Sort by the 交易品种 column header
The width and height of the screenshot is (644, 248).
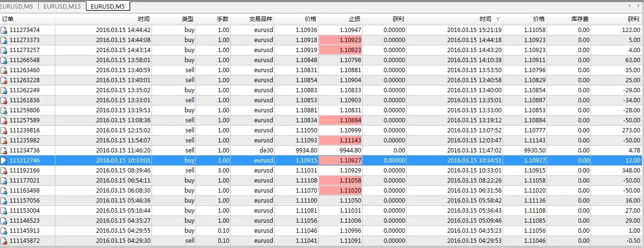261,19
